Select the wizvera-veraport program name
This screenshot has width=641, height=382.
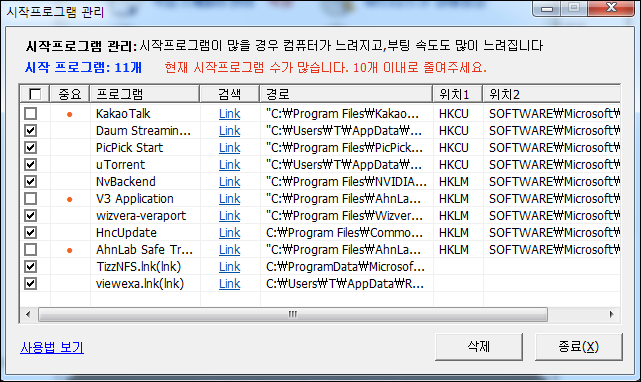click(141, 216)
